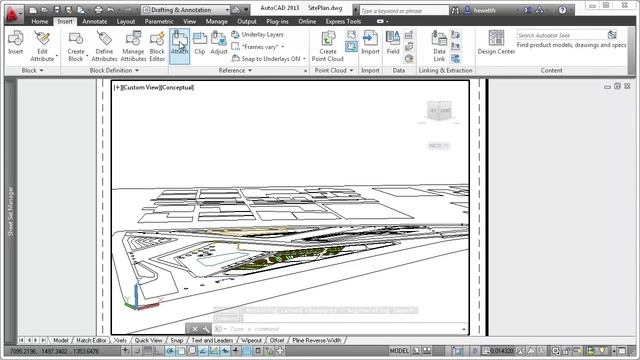Expand the Block panel title dropdown

click(32, 71)
